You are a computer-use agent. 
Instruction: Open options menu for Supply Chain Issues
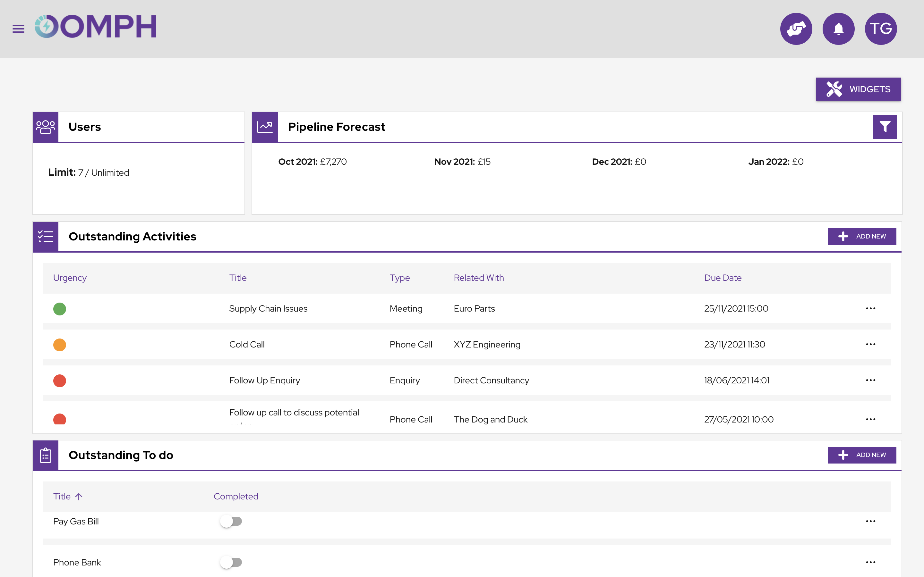click(870, 308)
